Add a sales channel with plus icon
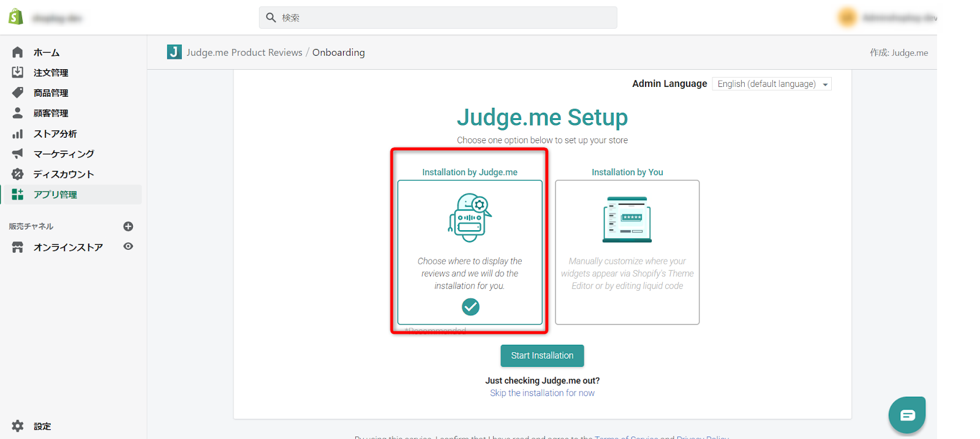The height and width of the screenshot is (439, 980). (x=128, y=227)
